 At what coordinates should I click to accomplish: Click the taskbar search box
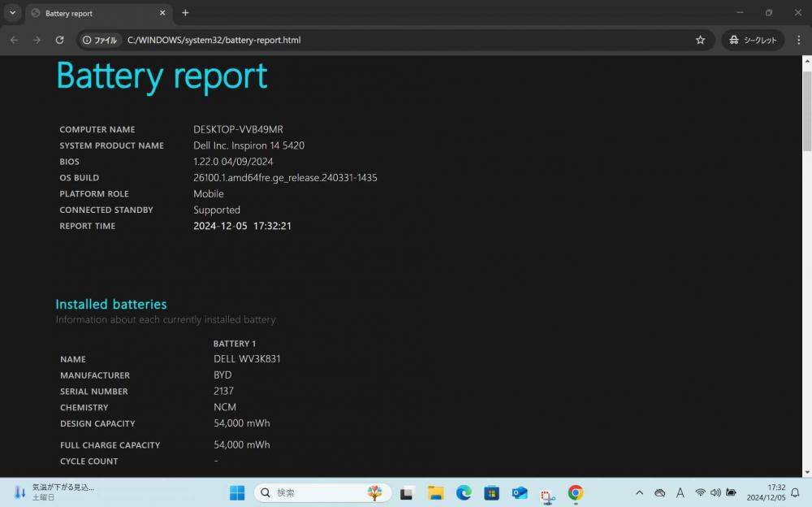click(322, 492)
